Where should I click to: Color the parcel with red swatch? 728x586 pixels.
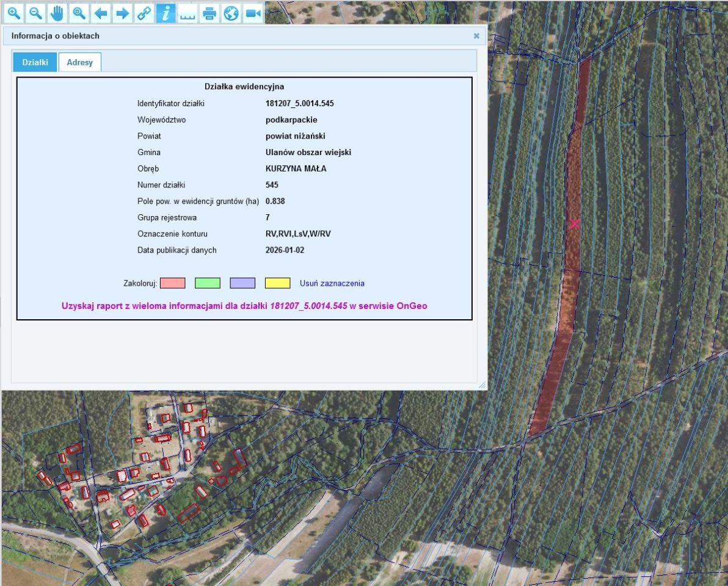(x=173, y=283)
